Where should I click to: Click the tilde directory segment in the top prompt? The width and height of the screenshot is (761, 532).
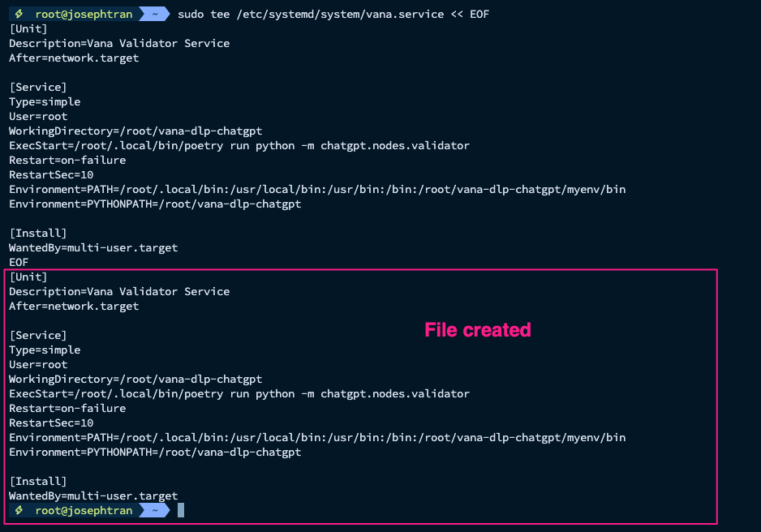click(153, 14)
